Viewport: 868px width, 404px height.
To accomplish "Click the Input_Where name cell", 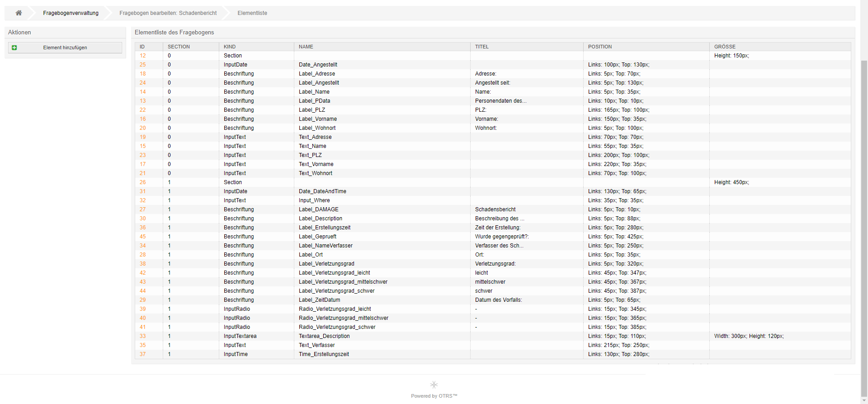I will coord(382,200).
